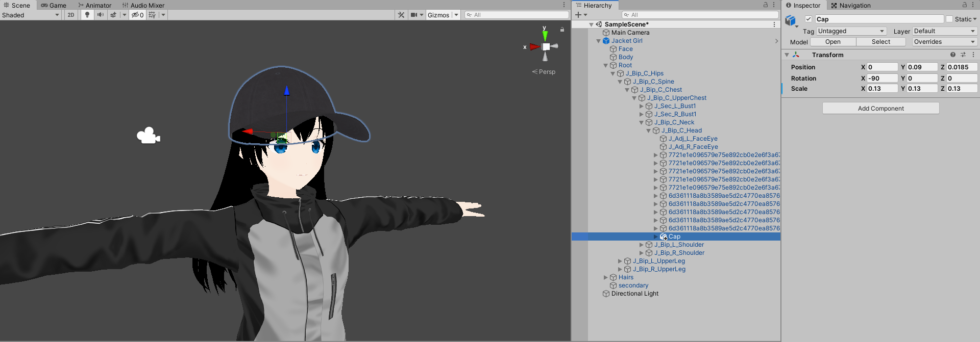Open Shaded draw mode dropdown

(x=31, y=15)
